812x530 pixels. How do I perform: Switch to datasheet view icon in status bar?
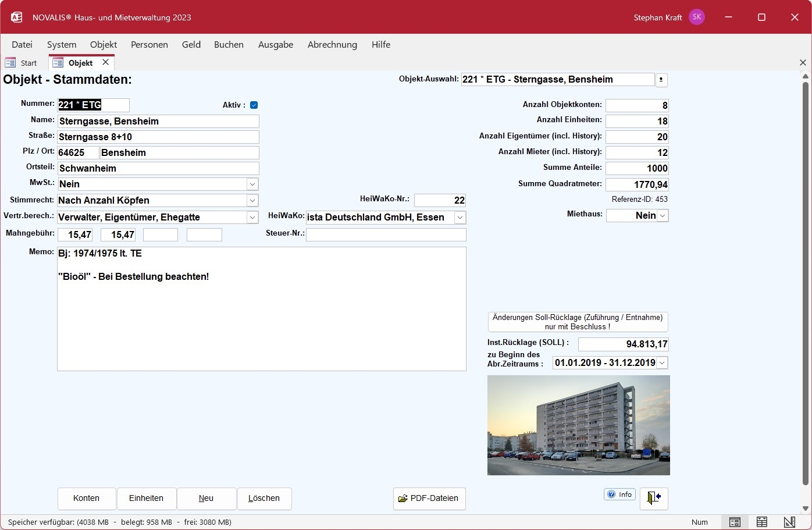click(x=762, y=522)
